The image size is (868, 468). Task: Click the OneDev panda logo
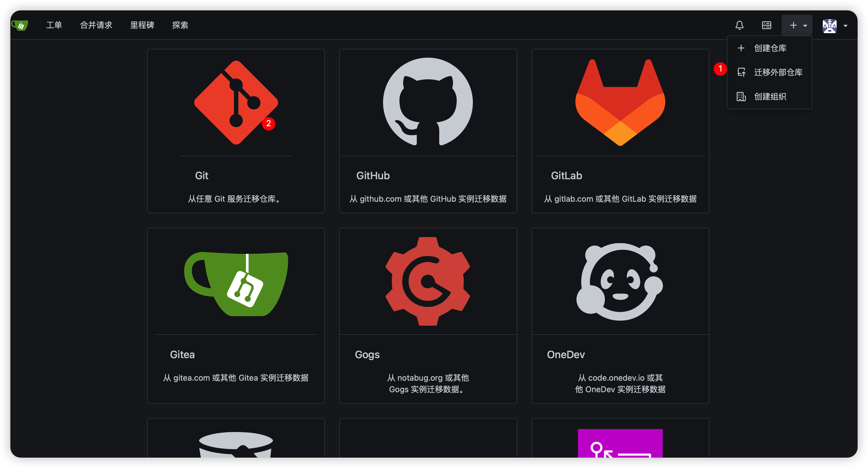[x=620, y=282]
